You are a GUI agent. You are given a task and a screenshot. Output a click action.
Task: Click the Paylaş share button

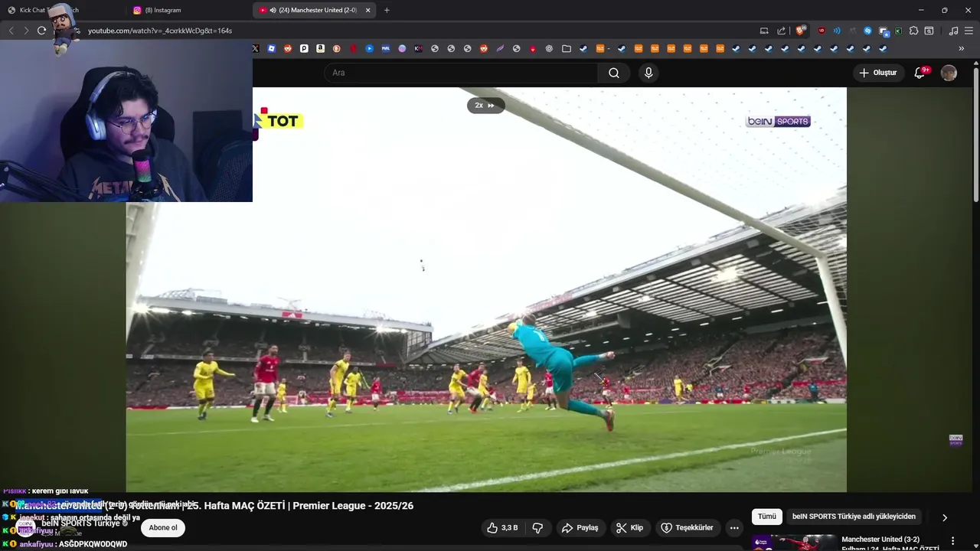[580, 527]
